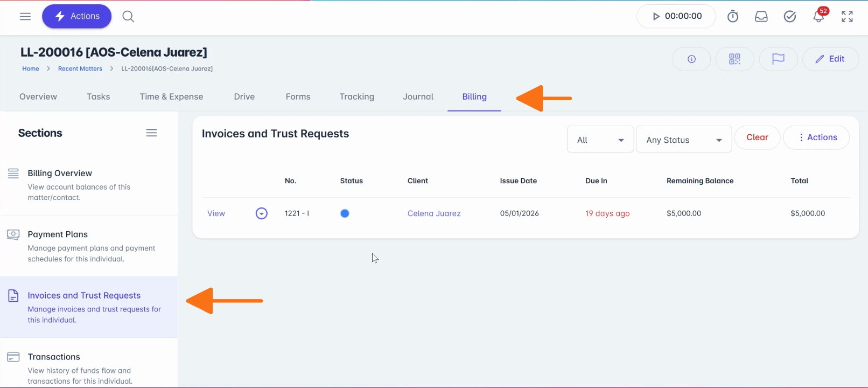Open the QR code icon button
868x388 pixels.
[734, 59]
